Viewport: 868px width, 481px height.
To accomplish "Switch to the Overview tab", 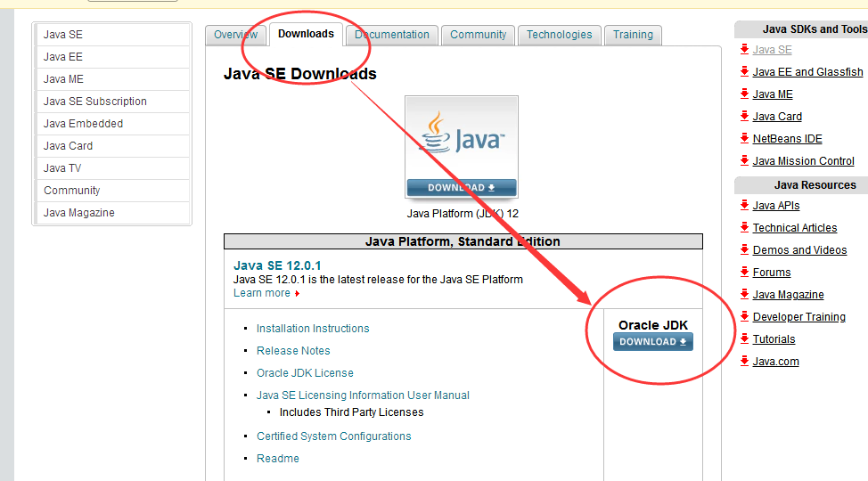I will click(236, 35).
